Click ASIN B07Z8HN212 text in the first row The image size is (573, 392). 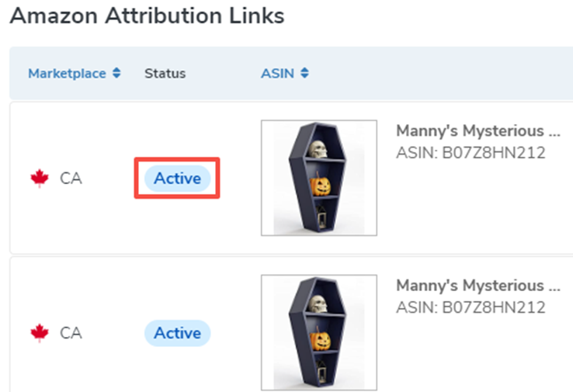click(471, 153)
